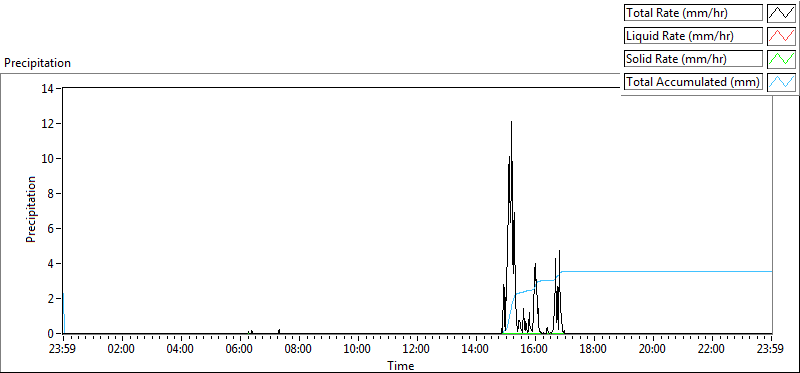Click the Time x-axis title
Screen dimensions: 800x373
click(x=401, y=365)
